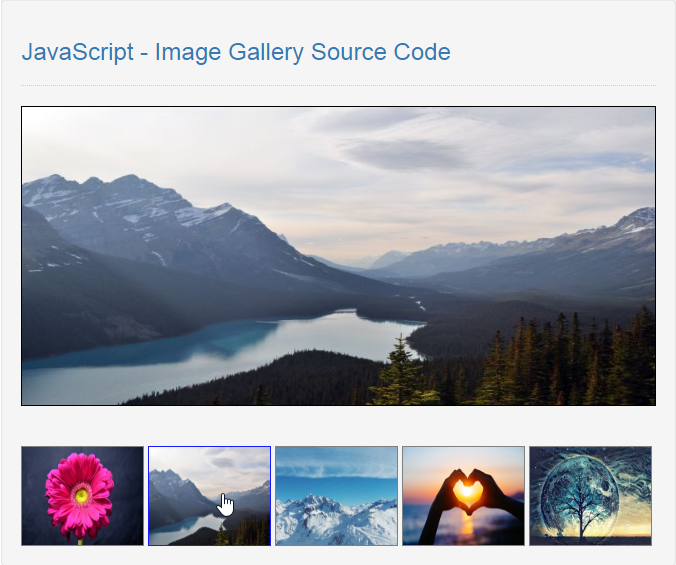
Task: Pick the moon and tree artwork thumbnail
Action: click(x=591, y=496)
